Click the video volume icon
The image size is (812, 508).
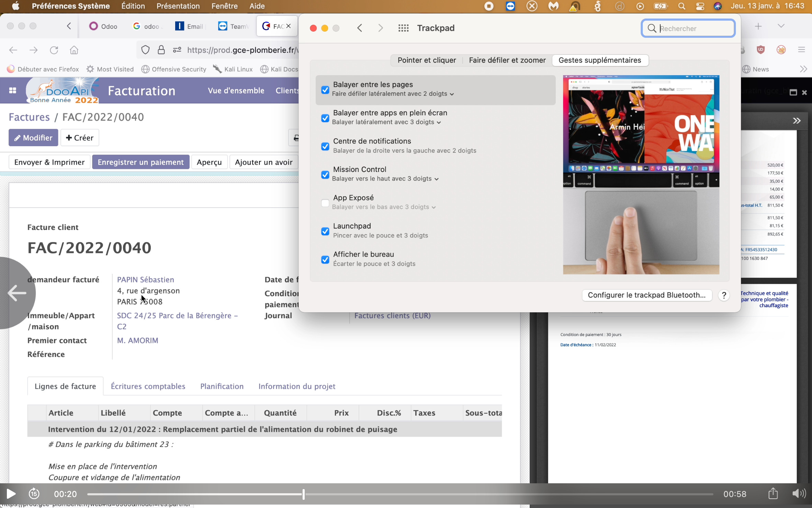pos(799,494)
